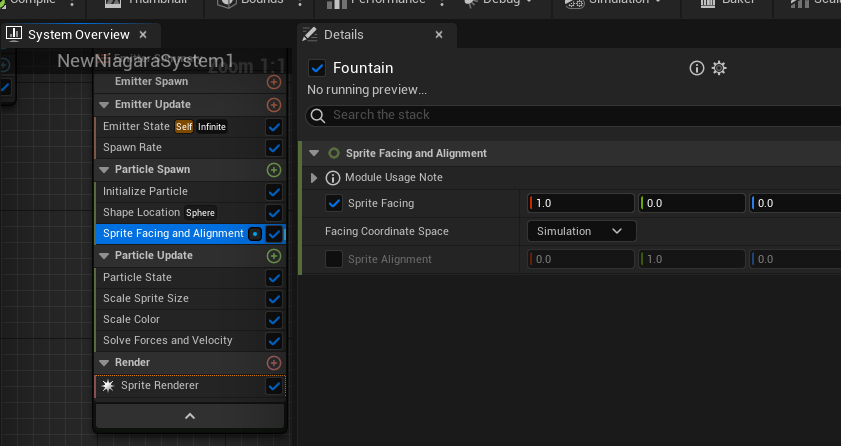Collapse the Particle Update group
Viewport: 841px width, 446px height.
tap(104, 256)
